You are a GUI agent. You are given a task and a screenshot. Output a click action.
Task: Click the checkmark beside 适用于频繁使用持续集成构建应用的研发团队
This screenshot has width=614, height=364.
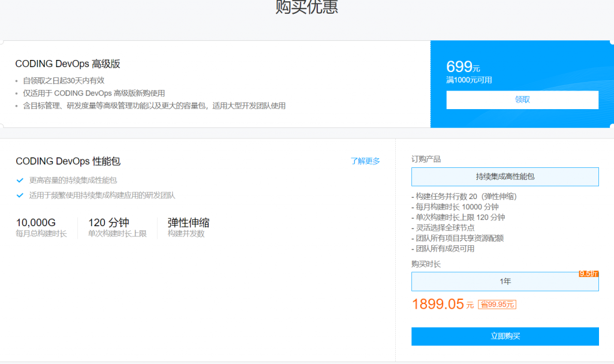coord(20,195)
